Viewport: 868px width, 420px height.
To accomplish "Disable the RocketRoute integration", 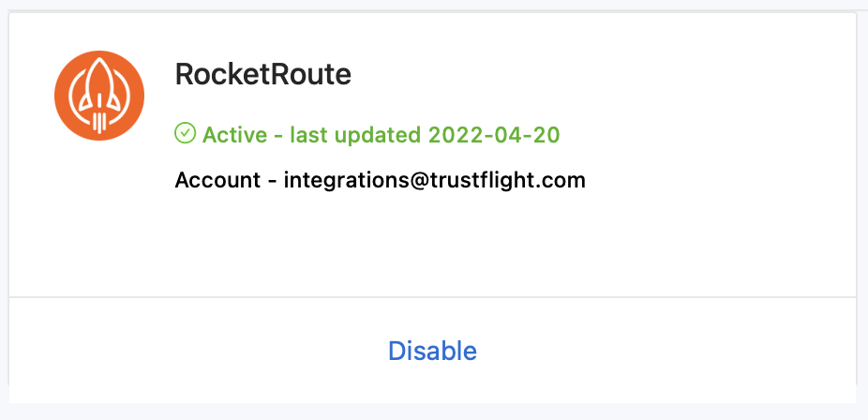I will tap(432, 351).
